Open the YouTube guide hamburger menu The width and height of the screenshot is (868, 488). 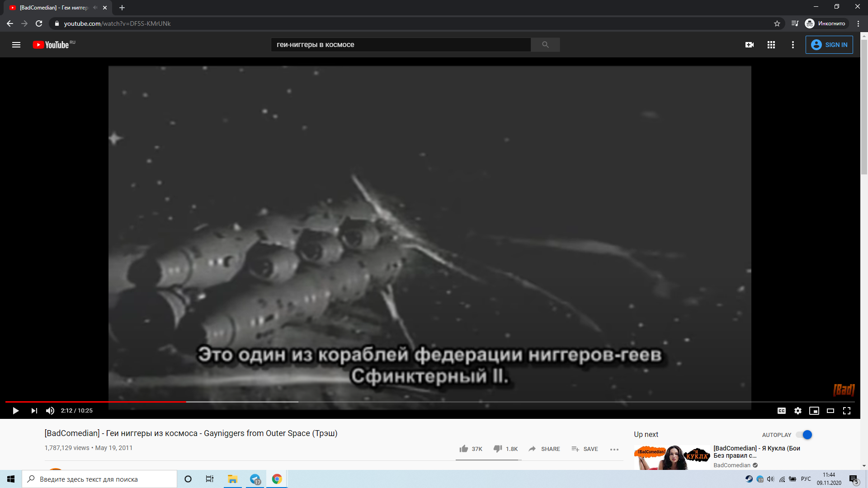coord(16,45)
